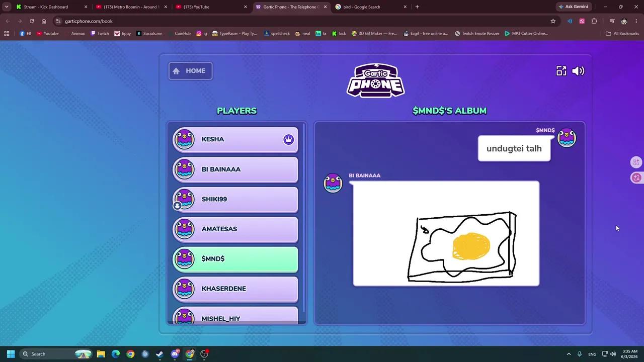Mute the Gartic Phone sound
This screenshot has height=362, width=644.
click(578, 71)
